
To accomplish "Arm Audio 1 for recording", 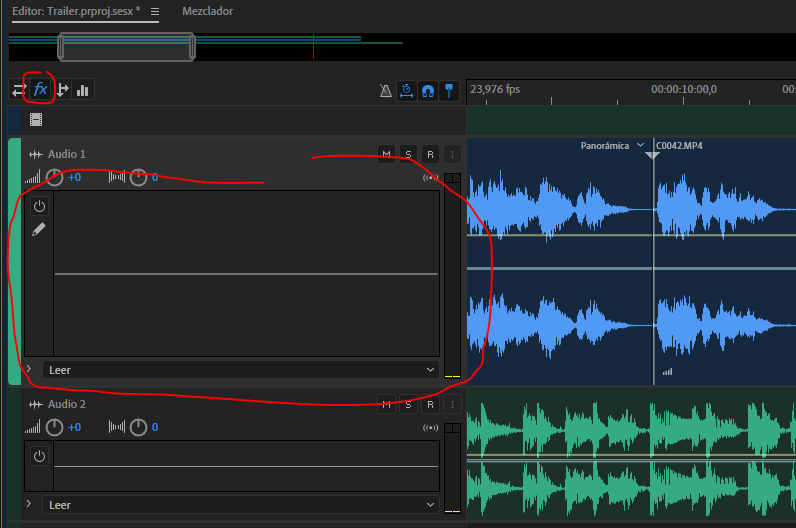I will click(430, 154).
